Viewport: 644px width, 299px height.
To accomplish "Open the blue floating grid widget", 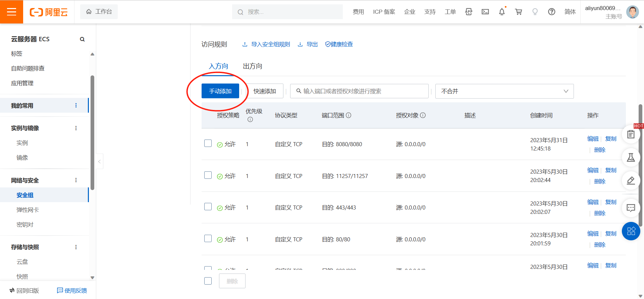I will pos(631,231).
